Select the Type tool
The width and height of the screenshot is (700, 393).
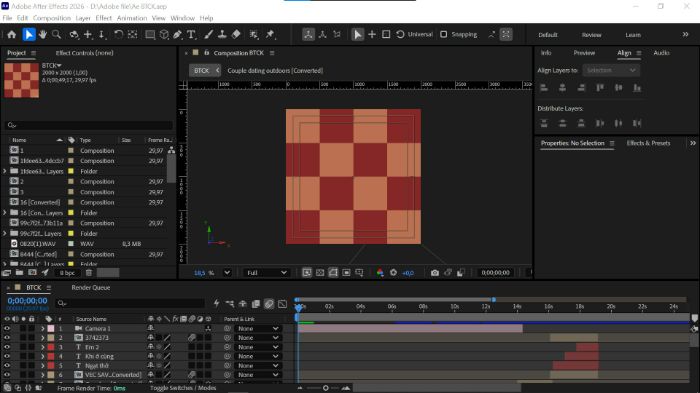[191, 34]
